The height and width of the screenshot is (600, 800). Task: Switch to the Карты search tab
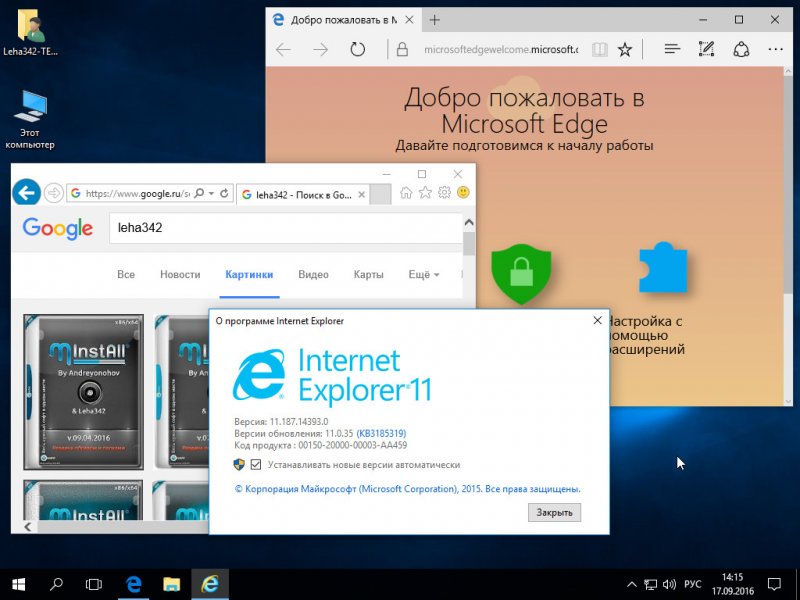click(x=368, y=274)
